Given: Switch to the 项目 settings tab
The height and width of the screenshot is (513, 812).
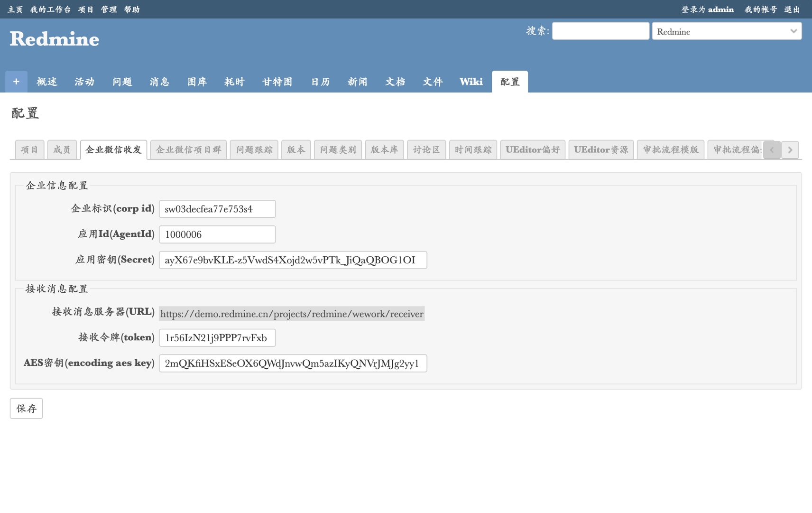Looking at the screenshot, I should coord(29,150).
